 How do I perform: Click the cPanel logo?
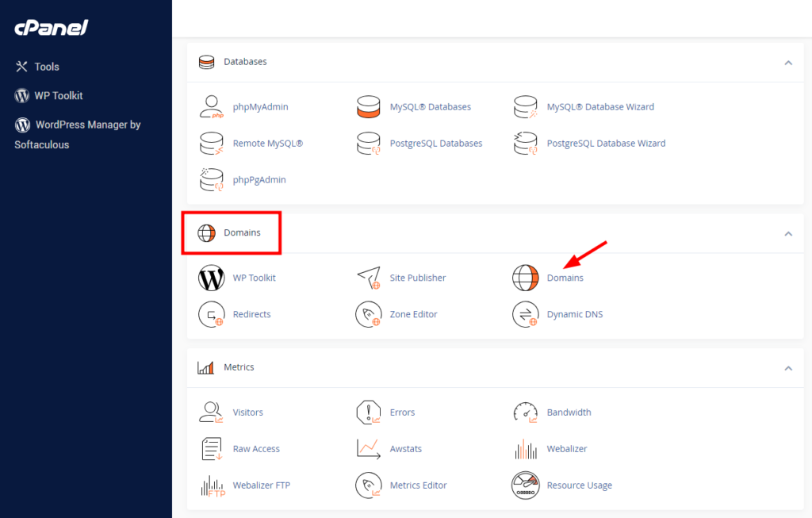tap(52, 28)
